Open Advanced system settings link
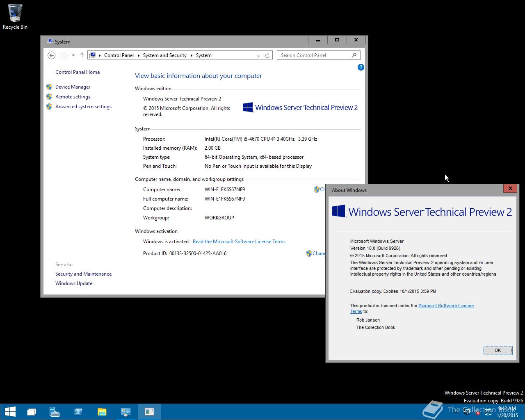Viewport: 525px width, 420px height. pyautogui.click(x=83, y=107)
